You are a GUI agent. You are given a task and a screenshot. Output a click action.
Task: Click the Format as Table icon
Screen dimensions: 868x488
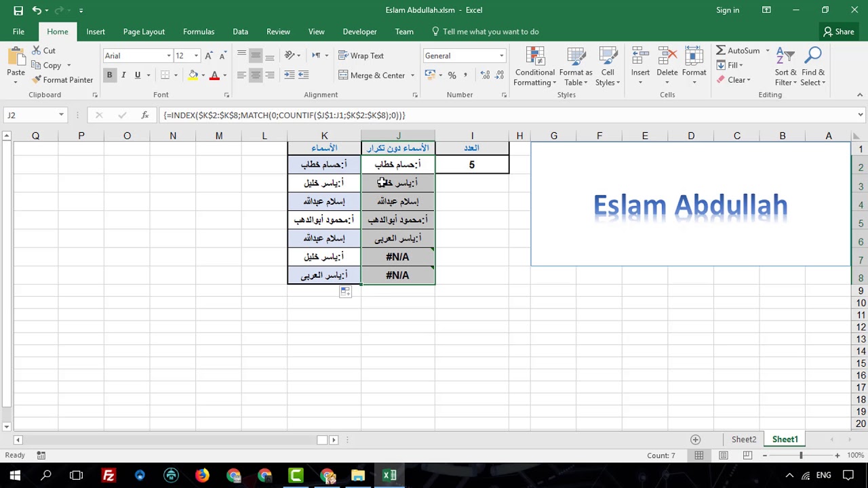coord(576,57)
